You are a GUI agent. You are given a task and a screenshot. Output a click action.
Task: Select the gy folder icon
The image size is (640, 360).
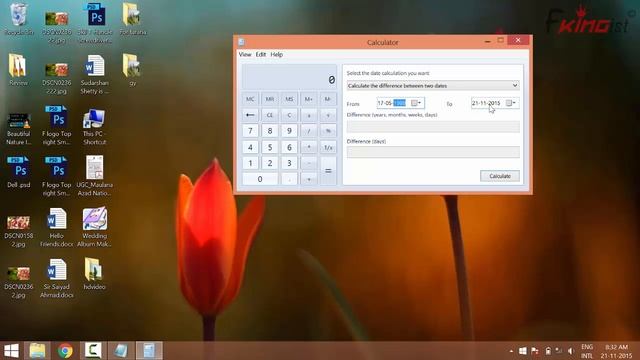tap(132, 69)
